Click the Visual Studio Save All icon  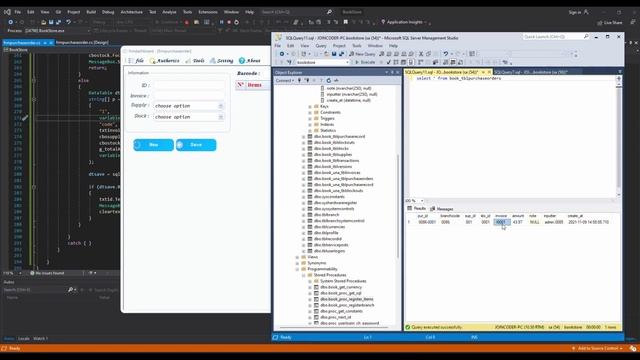pyautogui.click(x=58, y=22)
